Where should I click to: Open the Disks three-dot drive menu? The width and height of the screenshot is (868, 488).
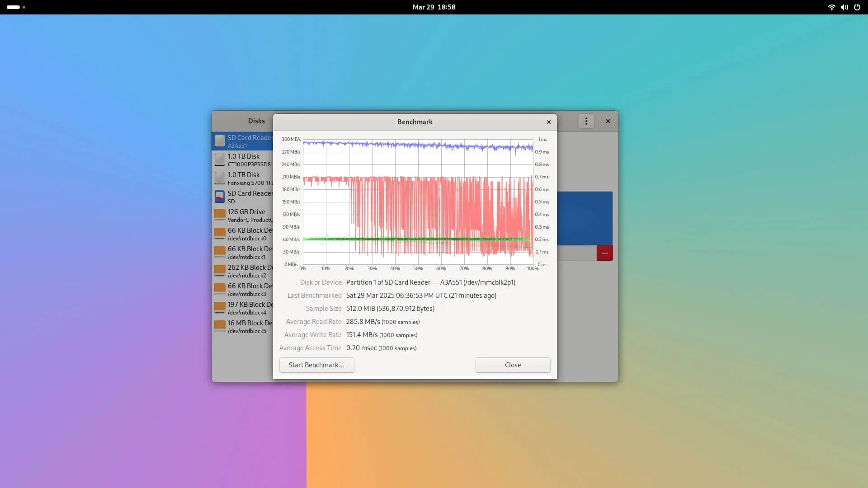(586, 121)
